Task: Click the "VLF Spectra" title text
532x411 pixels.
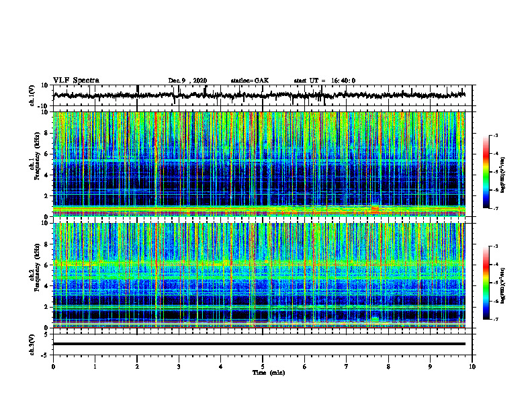Action: [76, 81]
